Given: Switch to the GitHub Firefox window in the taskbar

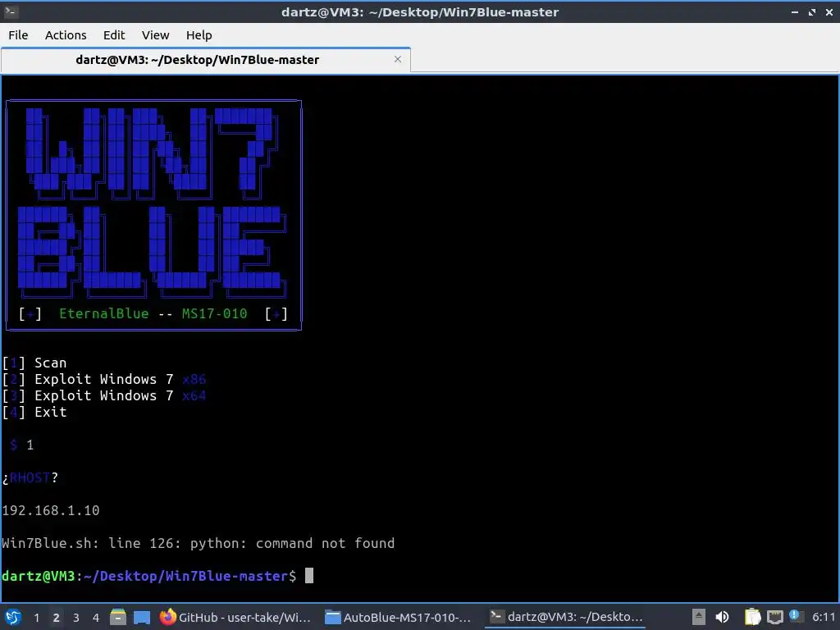Looking at the screenshot, I should [x=235, y=617].
